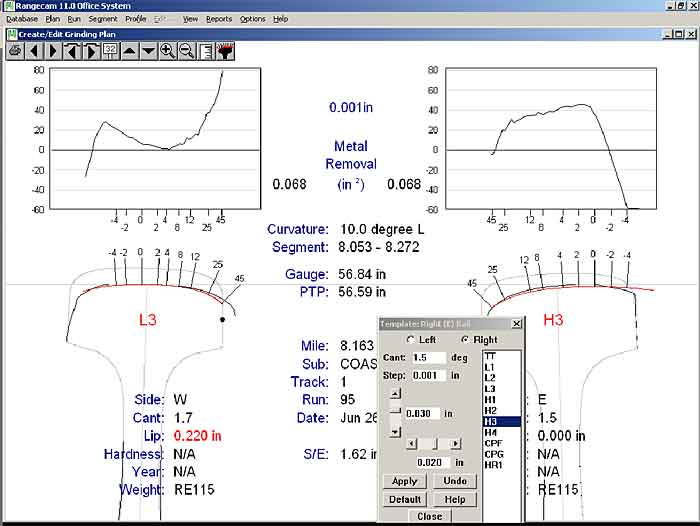This screenshot has width=700, height=526.
Task: Open the Reports menu
Action: pos(219,19)
